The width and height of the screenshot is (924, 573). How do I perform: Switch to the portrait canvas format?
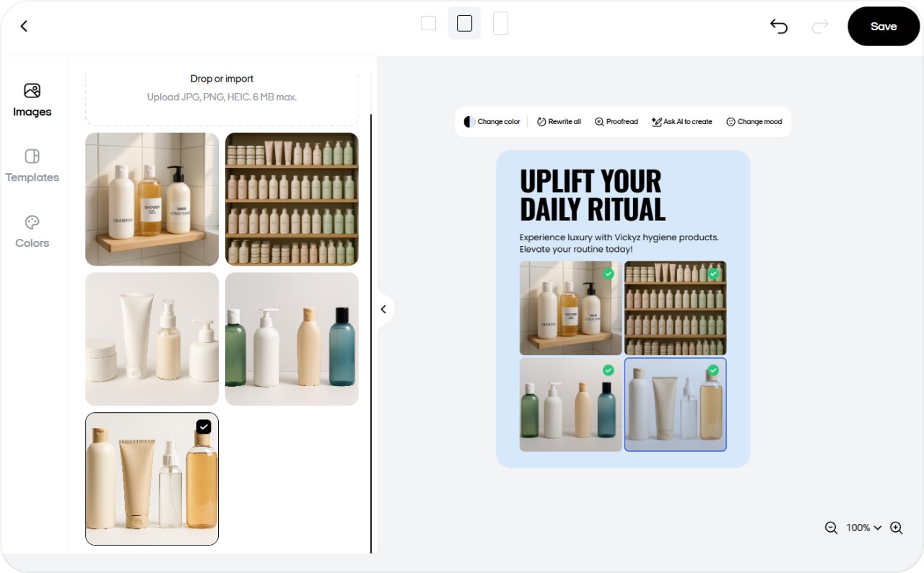tap(500, 22)
